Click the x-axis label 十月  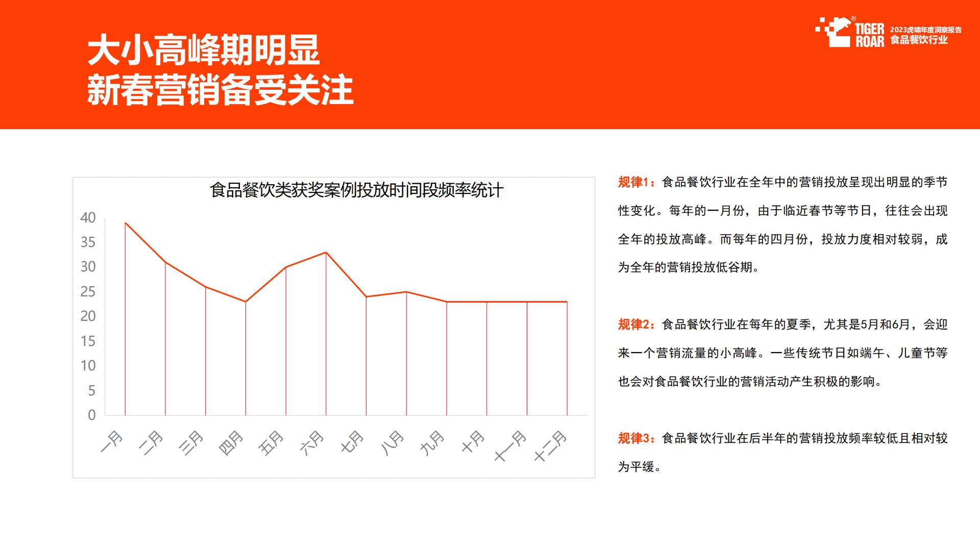(x=473, y=442)
